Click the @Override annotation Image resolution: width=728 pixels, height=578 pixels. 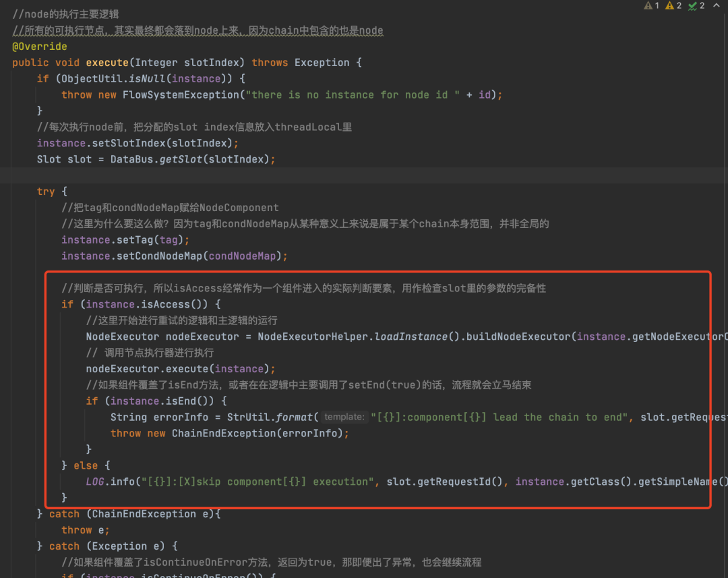[40, 47]
